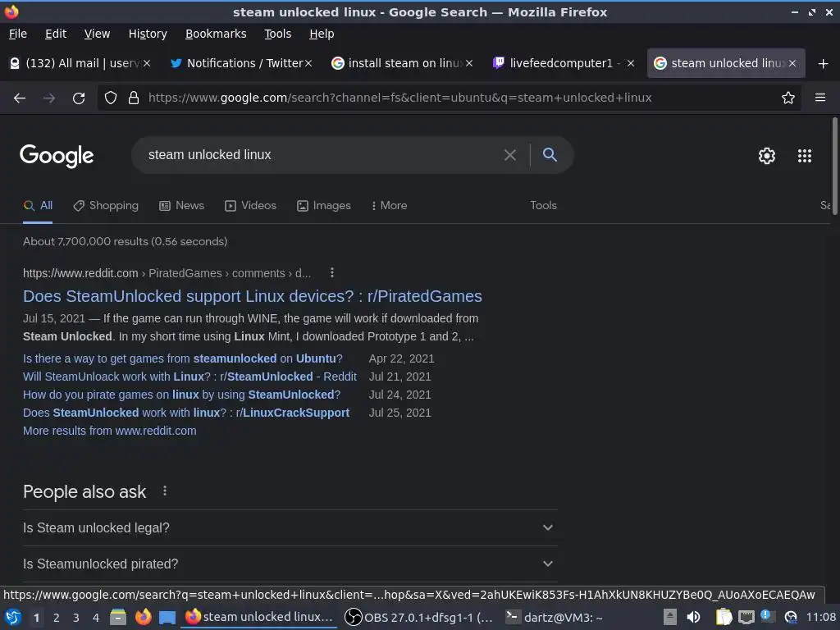This screenshot has height=630, width=840.
Task: Go back with the browser back arrow
Action: (20, 98)
